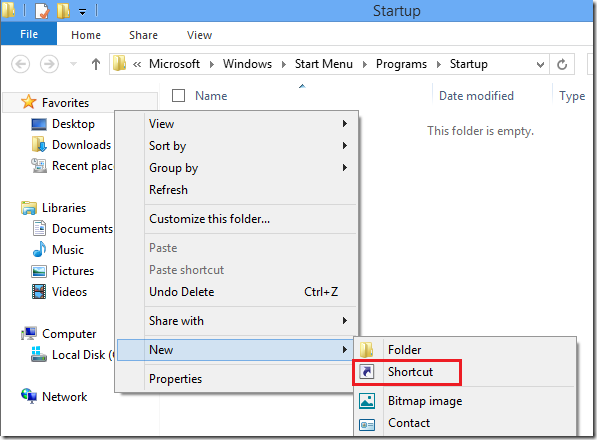The width and height of the screenshot is (597, 440).
Task: Go up one folder level
Action: tap(96, 64)
